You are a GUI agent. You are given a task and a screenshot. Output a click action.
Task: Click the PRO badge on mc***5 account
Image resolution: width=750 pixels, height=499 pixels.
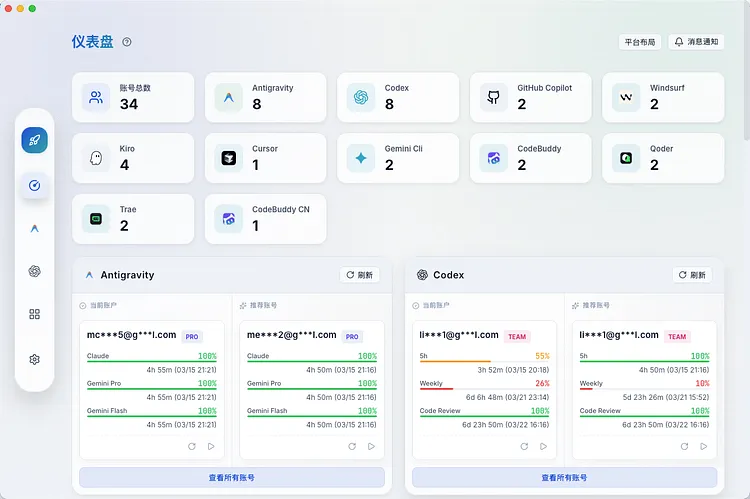[192, 337]
